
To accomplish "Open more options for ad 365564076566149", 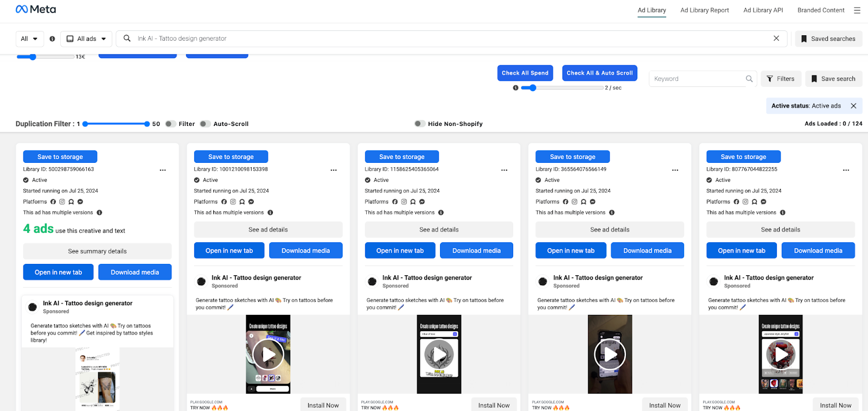I will 675,170.
